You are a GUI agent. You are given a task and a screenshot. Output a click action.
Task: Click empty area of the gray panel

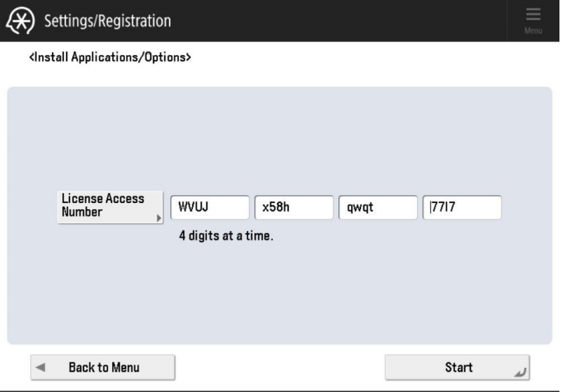click(x=280, y=140)
